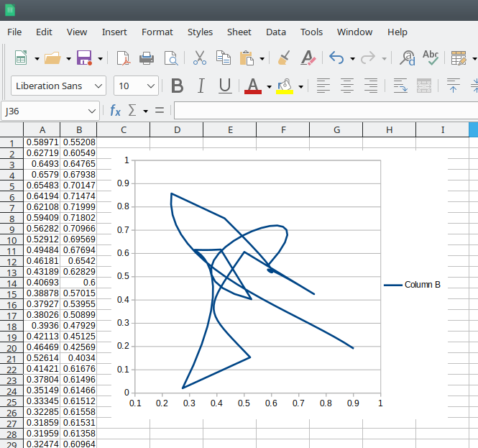Select column header E
This screenshot has height=448, width=478.
[x=230, y=129]
